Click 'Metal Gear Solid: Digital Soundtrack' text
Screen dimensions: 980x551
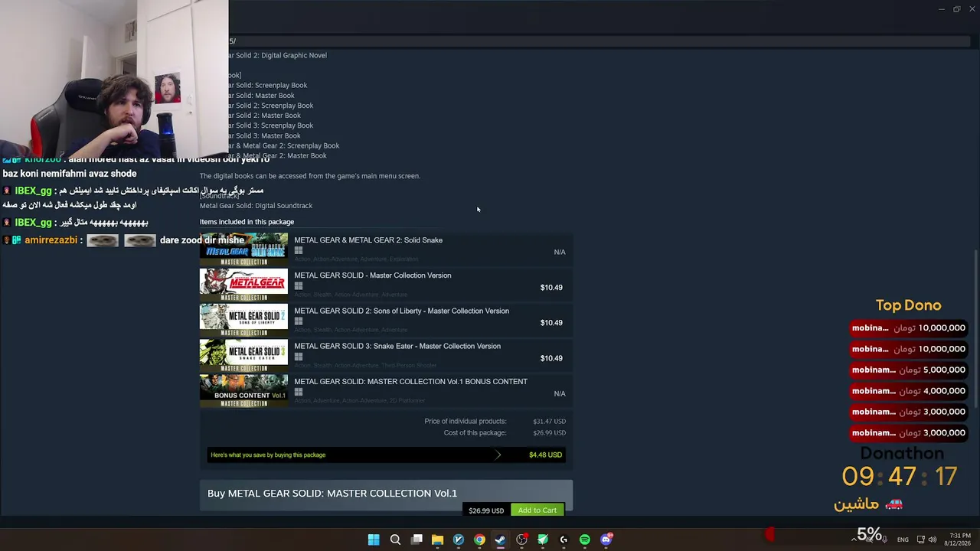256,206
